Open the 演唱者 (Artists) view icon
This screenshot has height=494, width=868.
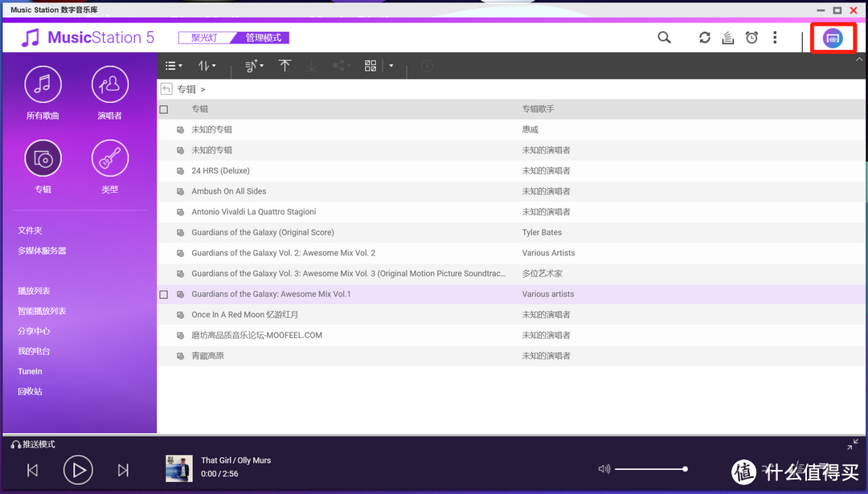click(x=110, y=84)
